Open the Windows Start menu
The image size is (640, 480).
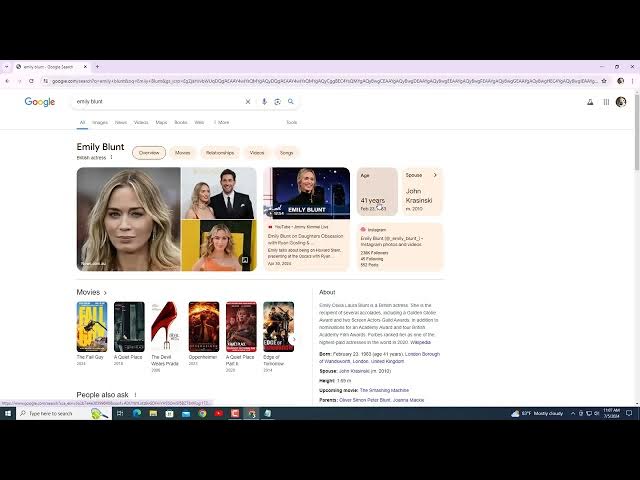coord(7,413)
